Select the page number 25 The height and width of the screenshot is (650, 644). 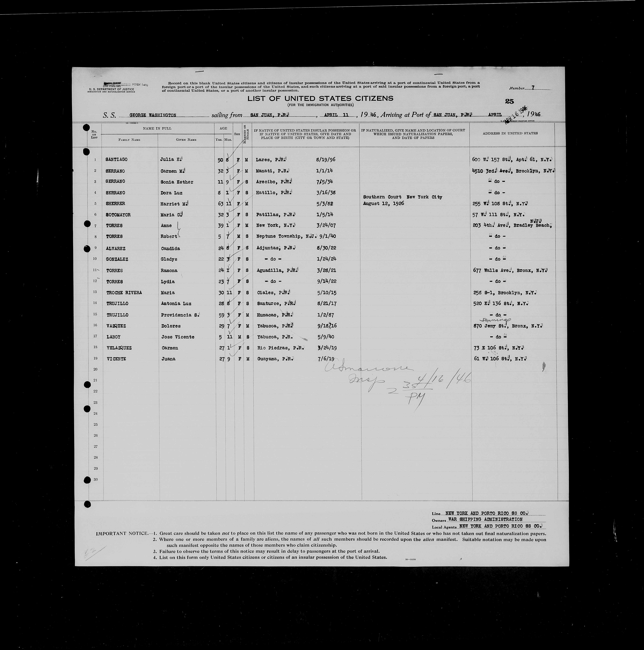tap(509, 101)
